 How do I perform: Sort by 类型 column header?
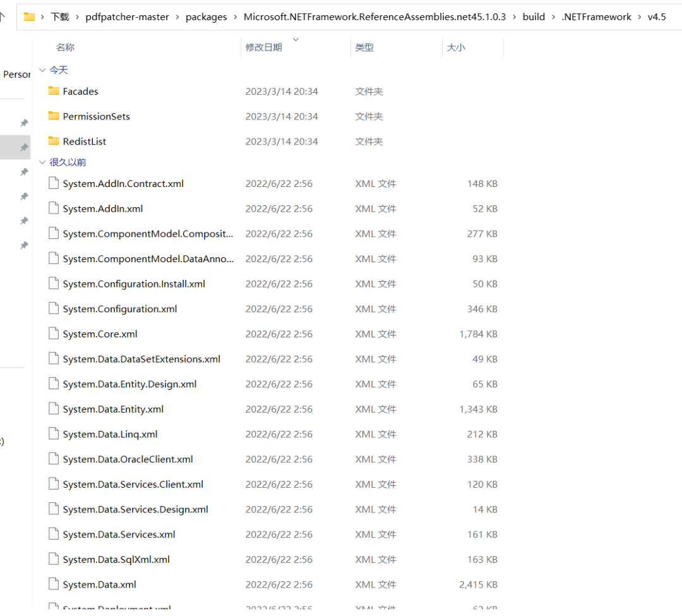coord(364,47)
